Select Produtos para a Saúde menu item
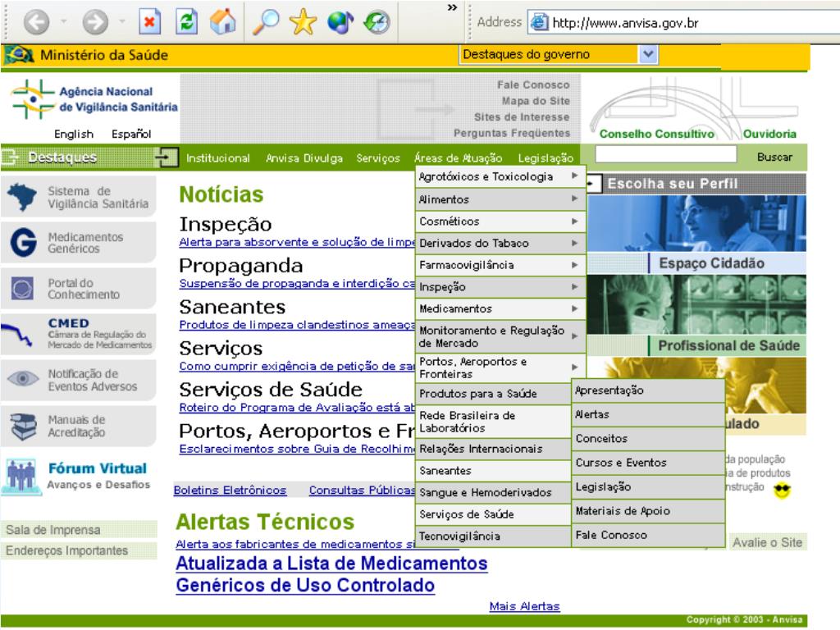 493,393
